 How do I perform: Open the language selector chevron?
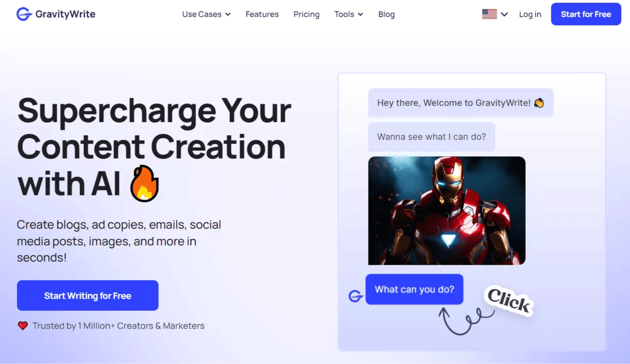(504, 14)
